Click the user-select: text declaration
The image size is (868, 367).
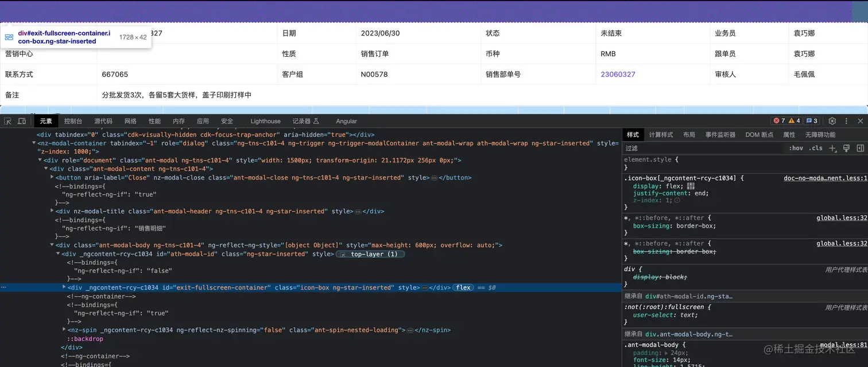tap(665, 315)
